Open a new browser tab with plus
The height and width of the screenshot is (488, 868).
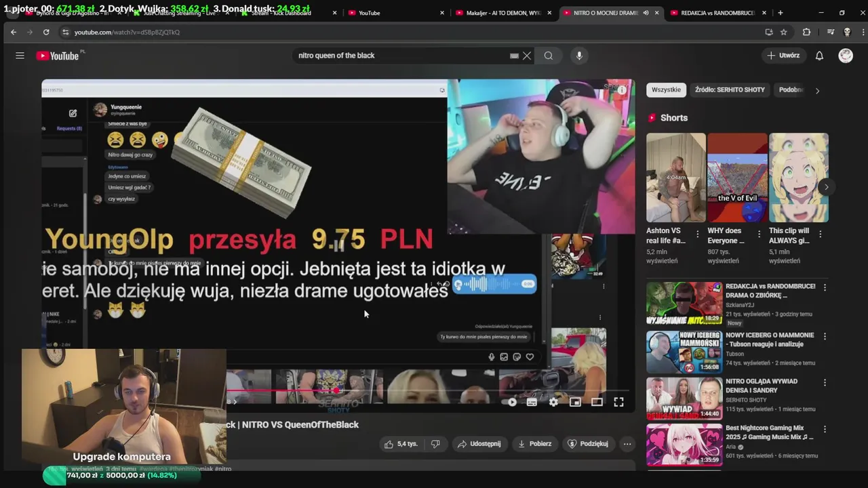click(x=781, y=13)
